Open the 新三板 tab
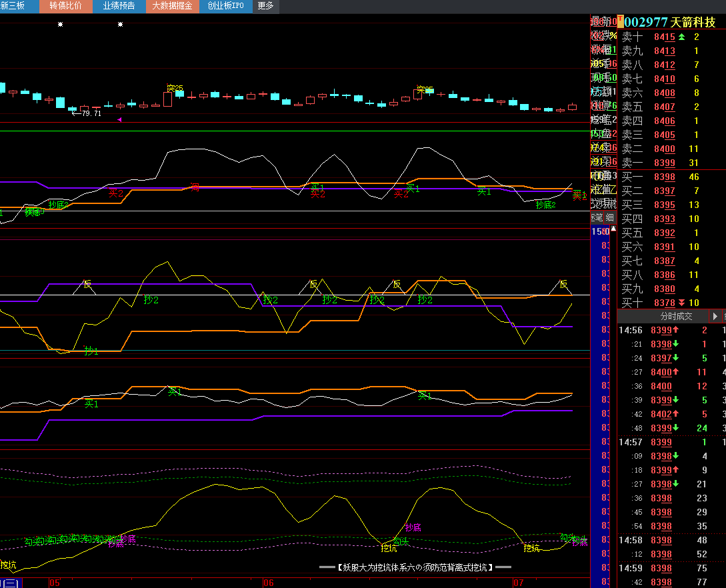 [x=13, y=6]
